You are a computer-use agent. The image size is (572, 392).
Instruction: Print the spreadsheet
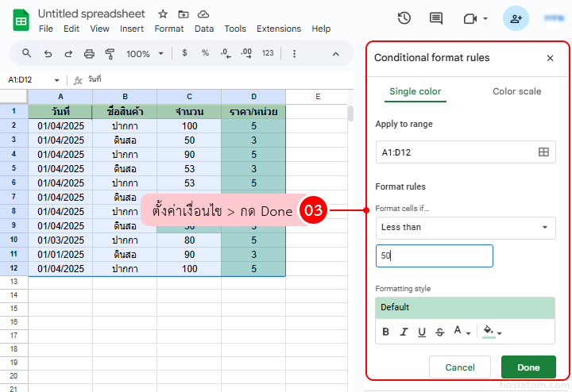pyautogui.click(x=89, y=54)
